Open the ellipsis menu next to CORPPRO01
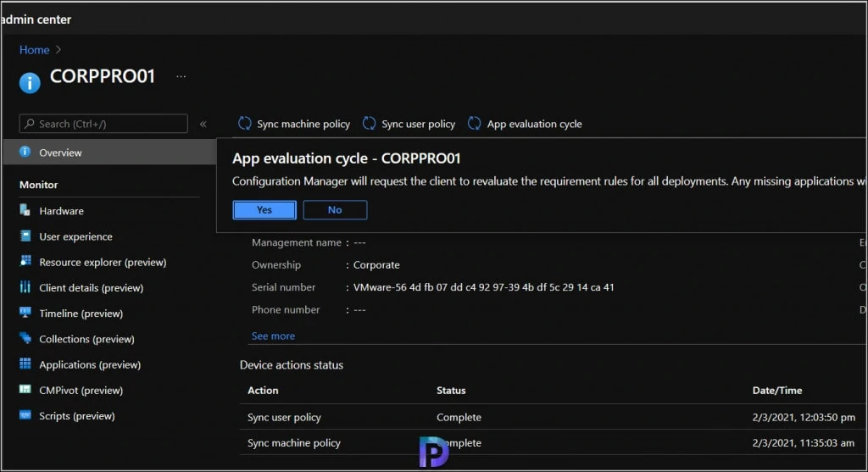 [x=181, y=76]
